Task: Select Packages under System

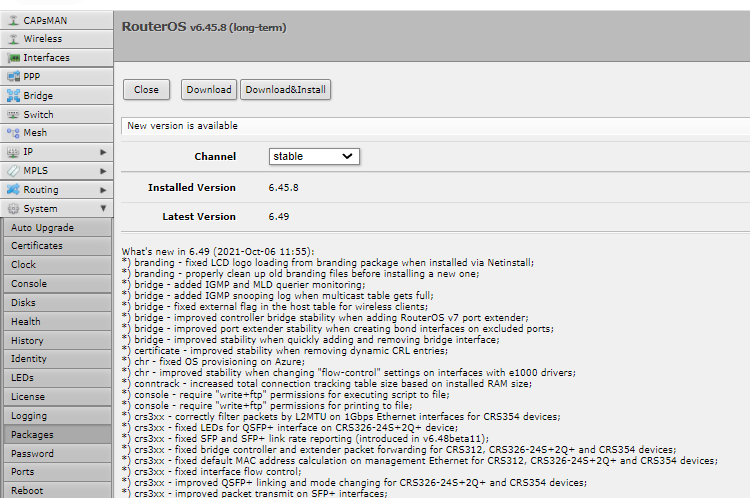Action: (x=57, y=435)
